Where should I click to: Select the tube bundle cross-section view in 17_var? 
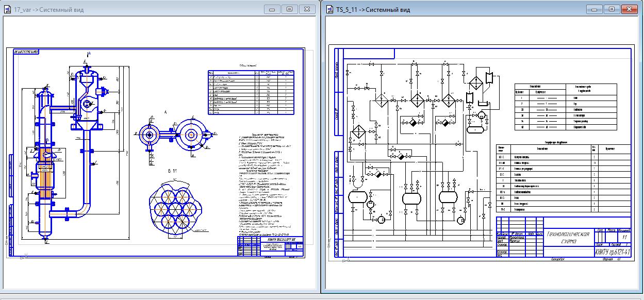pos(175,208)
